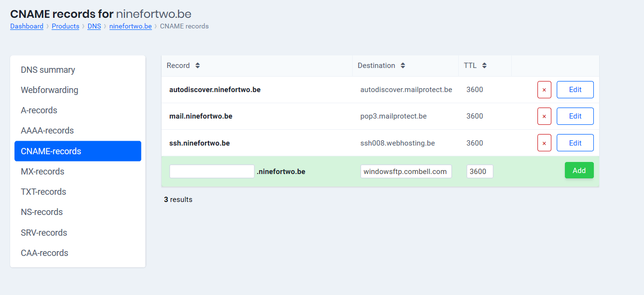This screenshot has height=295, width=644.
Task: Edit the mail.ninefortwo.be record
Action: point(575,116)
